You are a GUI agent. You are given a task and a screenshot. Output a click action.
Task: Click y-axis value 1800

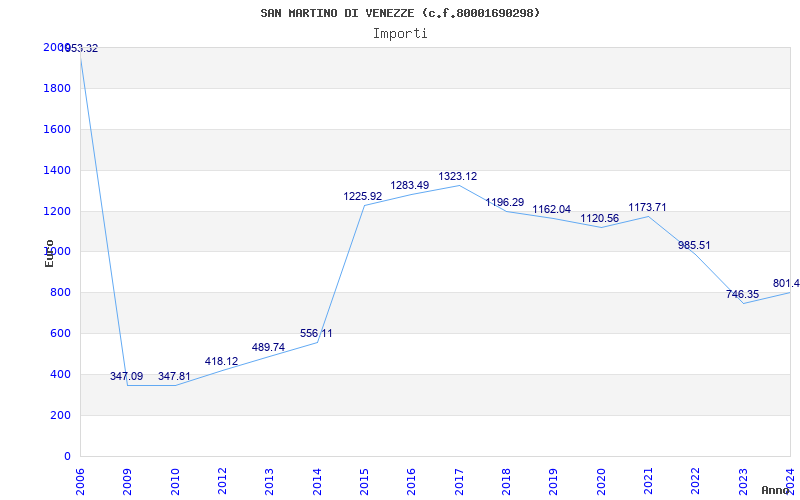(x=57, y=88)
